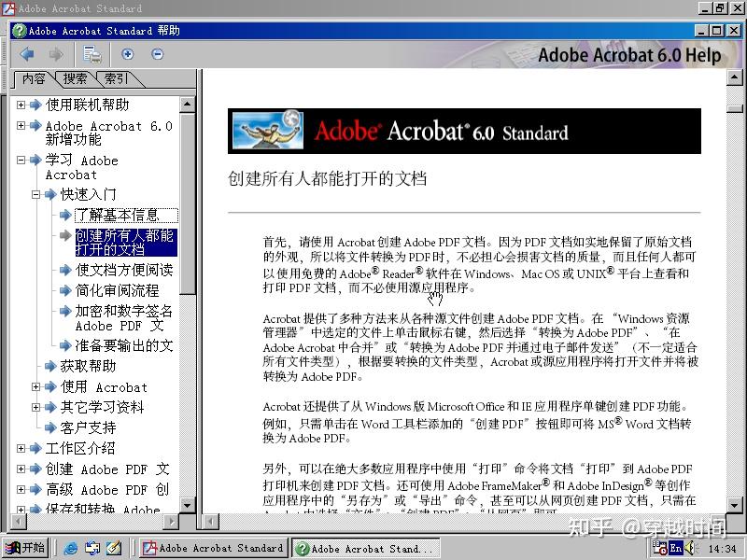
Task: Collapse the 快速入门 node
Action: pos(35,194)
